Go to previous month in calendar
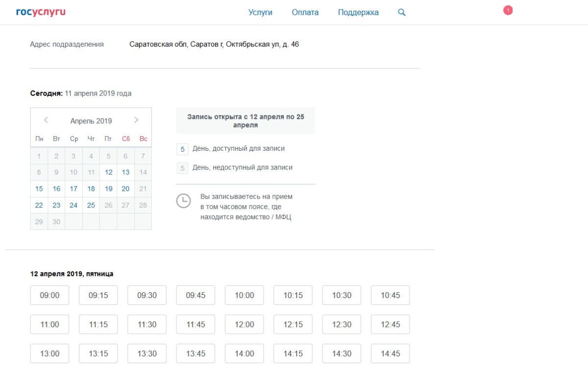588x371 pixels. [46, 120]
